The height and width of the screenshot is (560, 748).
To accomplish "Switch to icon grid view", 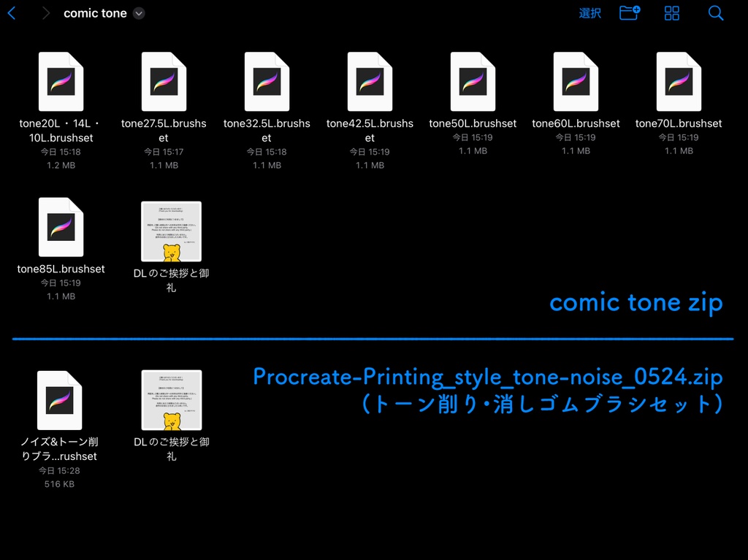I will tap(671, 12).
